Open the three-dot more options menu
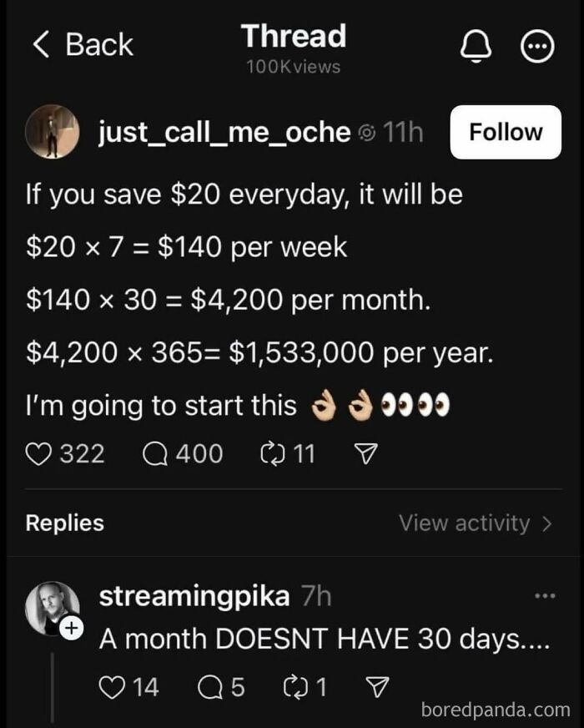Viewport: 584px width, 728px height. click(x=538, y=48)
